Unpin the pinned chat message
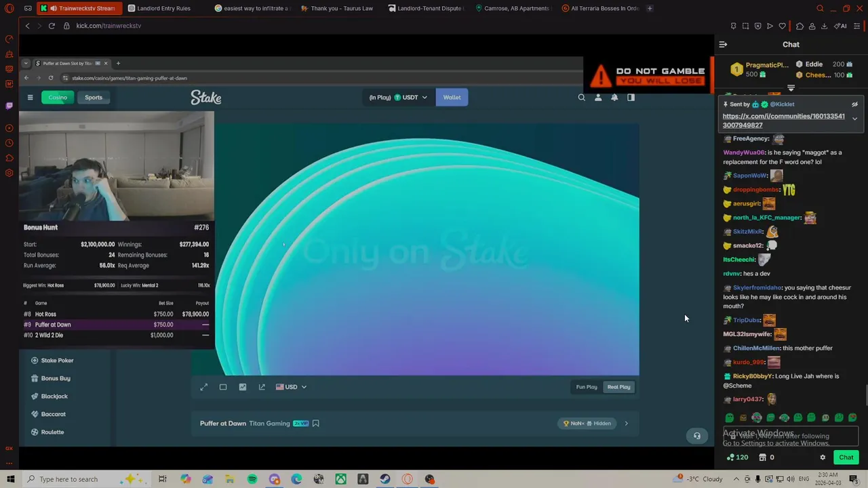The height and width of the screenshot is (488, 868). (x=854, y=104)
